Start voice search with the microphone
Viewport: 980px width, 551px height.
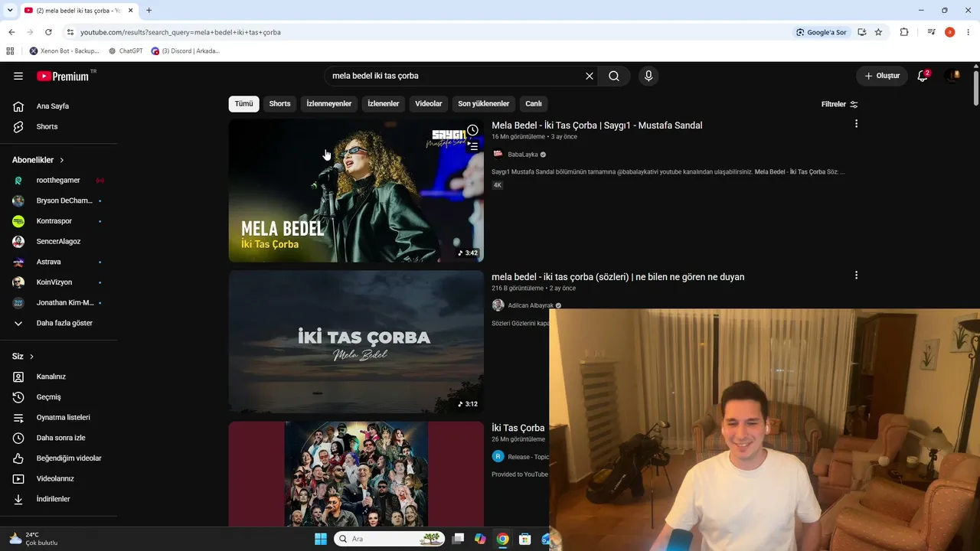coord(648,76)
